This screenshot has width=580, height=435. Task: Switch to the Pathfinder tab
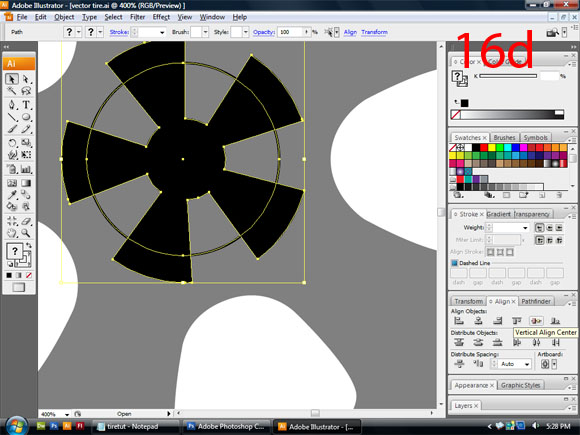coord(536,301)
